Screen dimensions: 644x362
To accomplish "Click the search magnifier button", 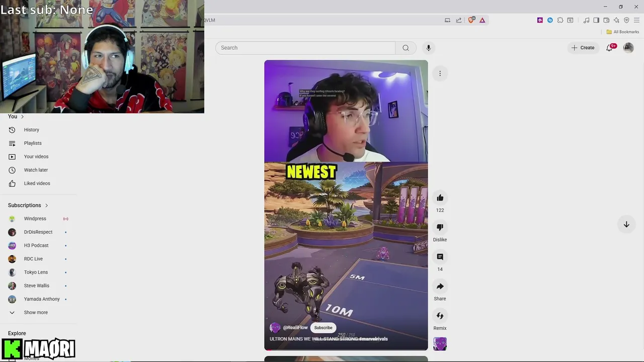I will tap(406, 48).
